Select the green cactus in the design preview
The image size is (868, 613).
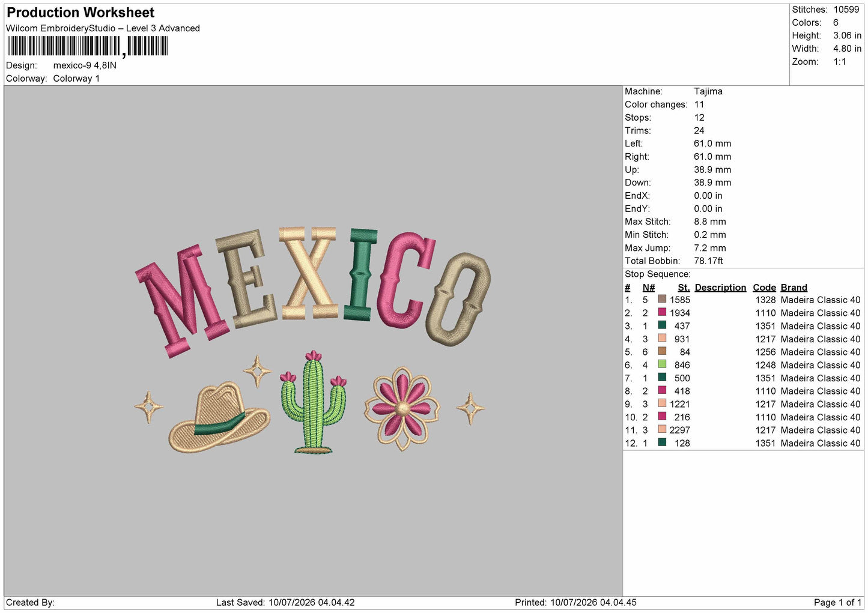click(x=314, y=402)
